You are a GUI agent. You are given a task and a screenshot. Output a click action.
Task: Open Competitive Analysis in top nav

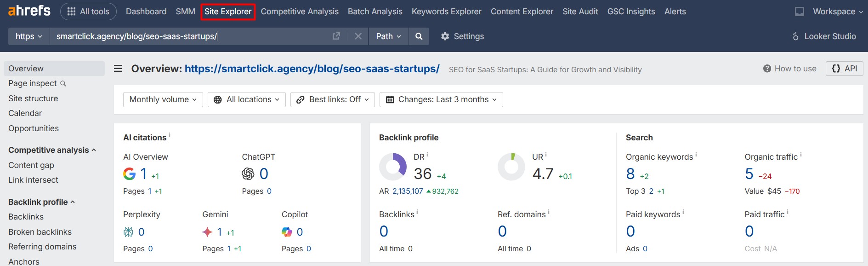[x=300, y=12]
